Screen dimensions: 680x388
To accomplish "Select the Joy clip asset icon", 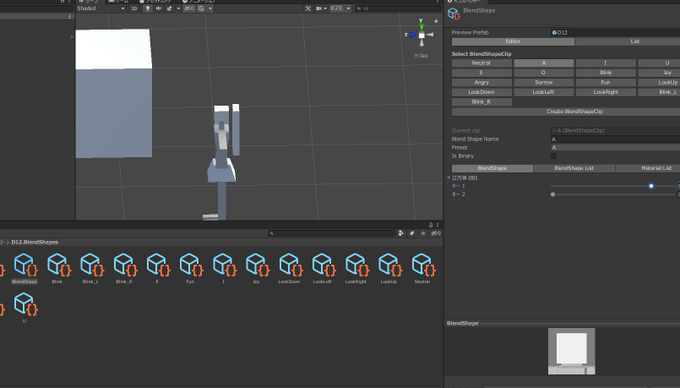I will pos(257,265).
